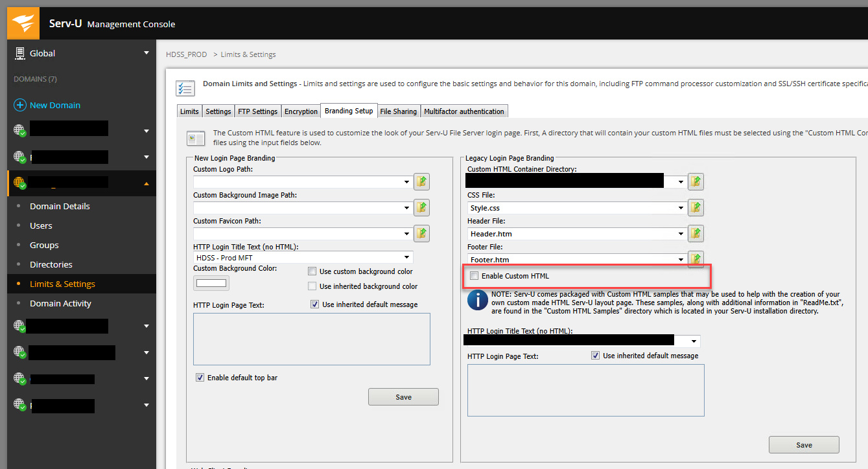Click the New Domain plus icon
Viewport: 868px width, 469px height.
(20, 105)
